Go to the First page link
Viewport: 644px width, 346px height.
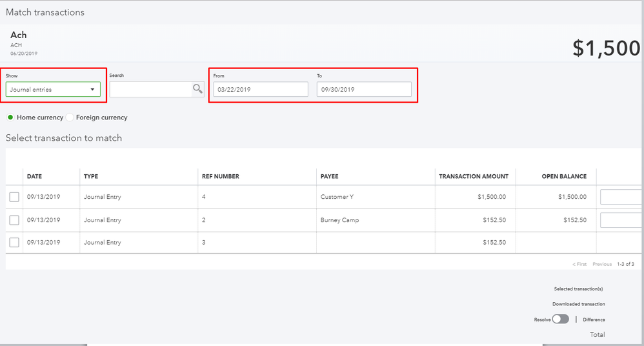(579, 264)
